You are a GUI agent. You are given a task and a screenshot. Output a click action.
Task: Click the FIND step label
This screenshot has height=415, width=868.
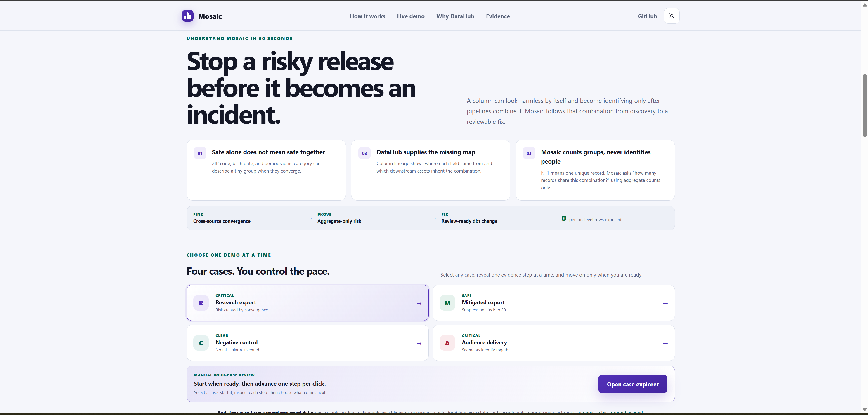(198, 214)
